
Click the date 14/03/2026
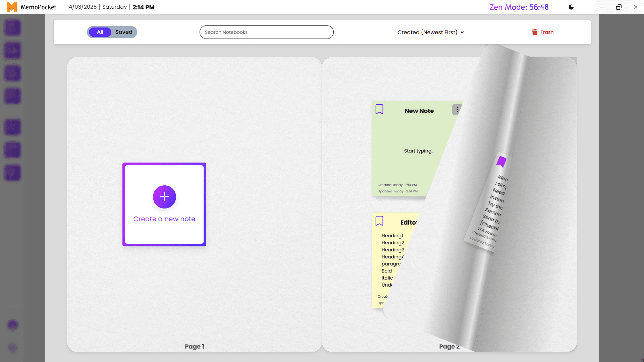(82, 7)
